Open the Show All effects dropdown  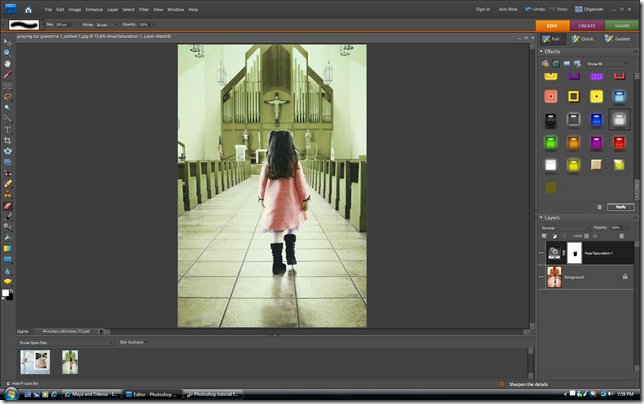(x=607, y=64)
